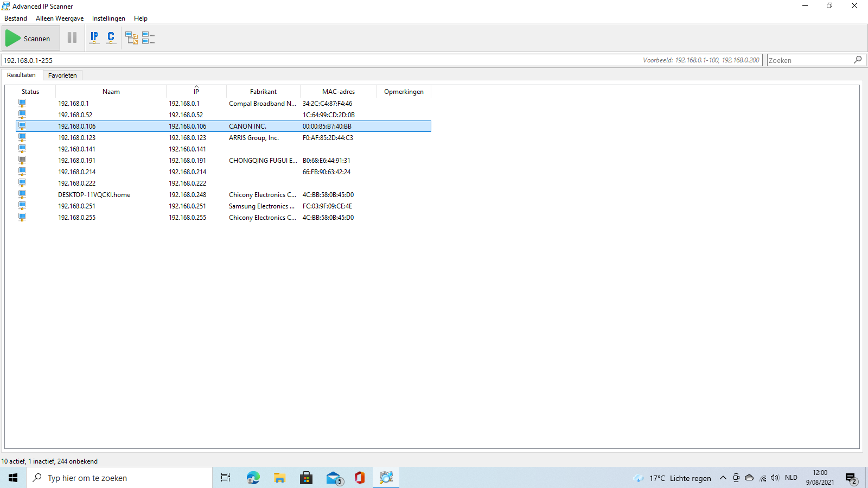Show hidden system tray icons
868x488 pixels.
[x=723, y=478]
